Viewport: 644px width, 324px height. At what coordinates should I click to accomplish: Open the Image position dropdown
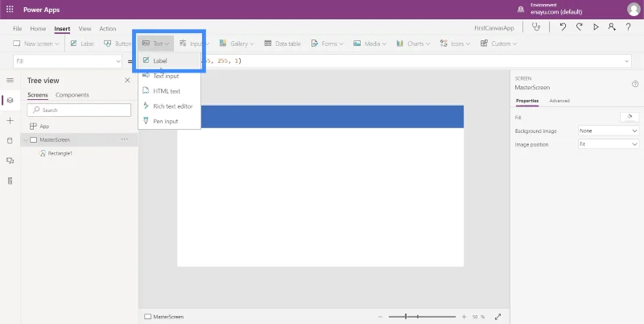coord(609,144)
